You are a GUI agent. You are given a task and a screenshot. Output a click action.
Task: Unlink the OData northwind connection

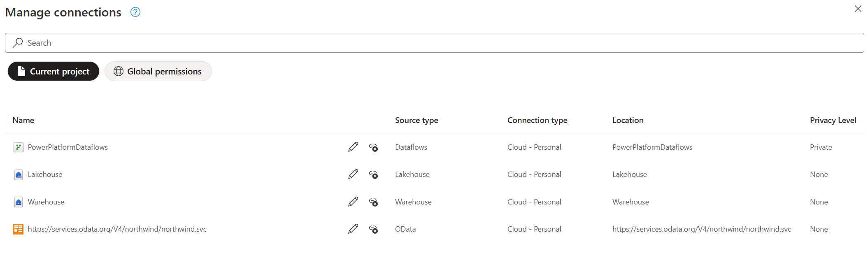(x=373, y=229)
